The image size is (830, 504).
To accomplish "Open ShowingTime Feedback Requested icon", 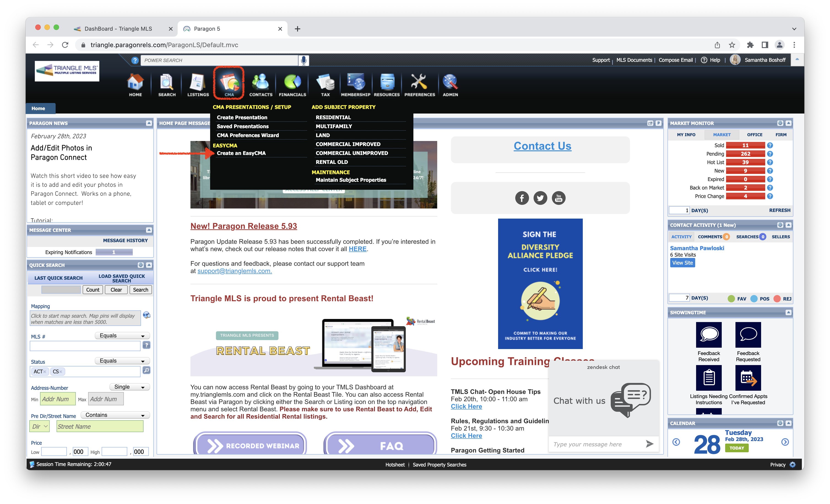I will tap(748, 335).
